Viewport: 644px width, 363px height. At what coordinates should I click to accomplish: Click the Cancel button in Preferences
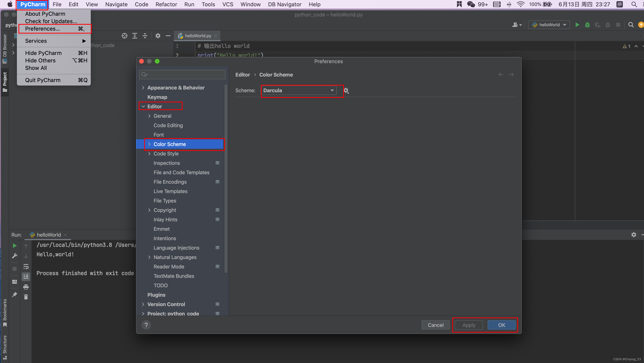(436, 325)
